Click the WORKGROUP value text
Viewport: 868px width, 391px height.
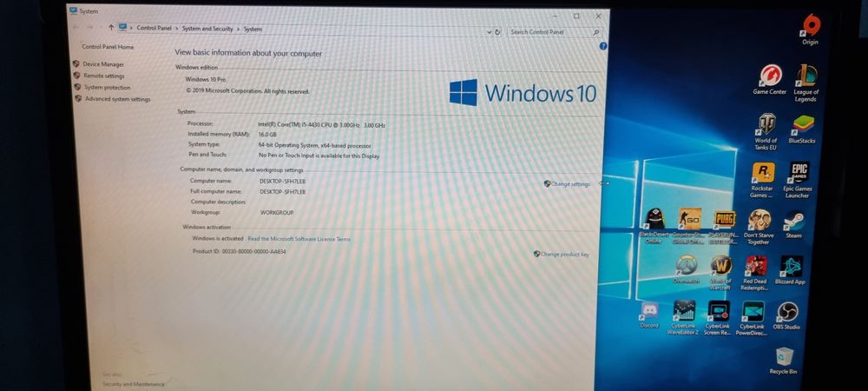[x=277, y=213]
